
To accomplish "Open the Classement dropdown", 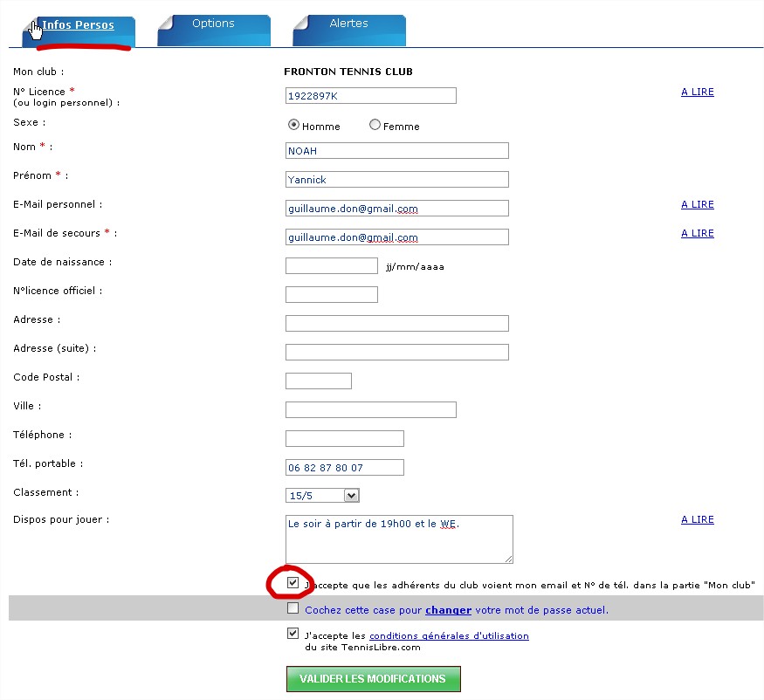I will [322, 496].
